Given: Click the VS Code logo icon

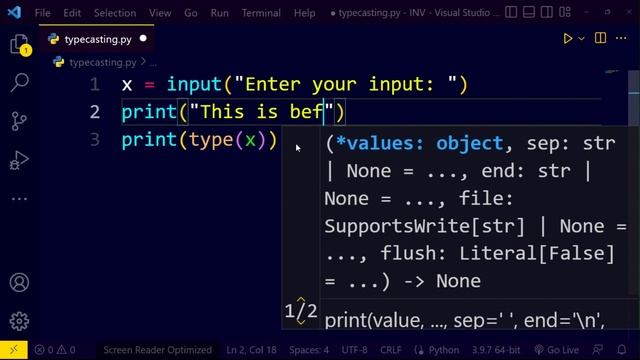Looking at the screenshot, I should tap(14, 12).
